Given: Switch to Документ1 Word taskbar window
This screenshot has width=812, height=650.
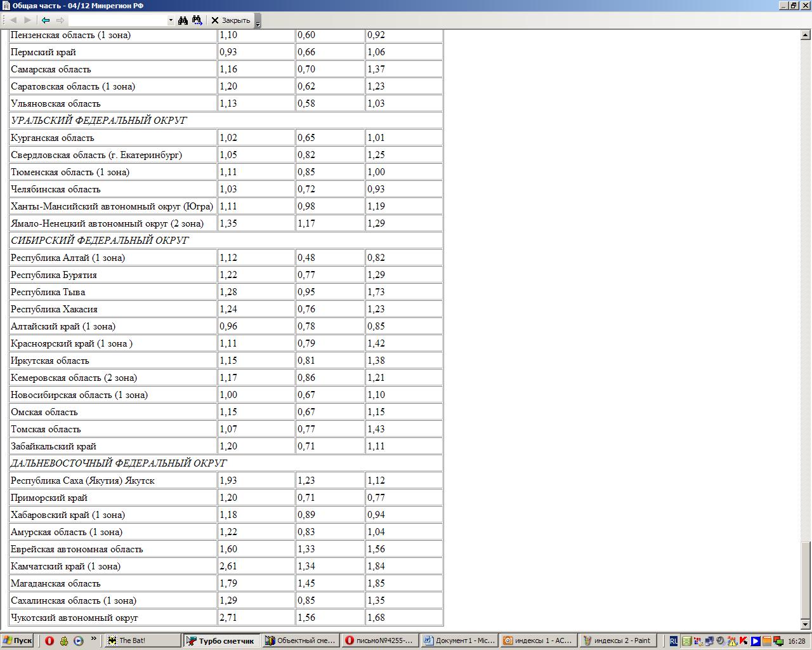Looking at the screenshot, I should [459, 640].
